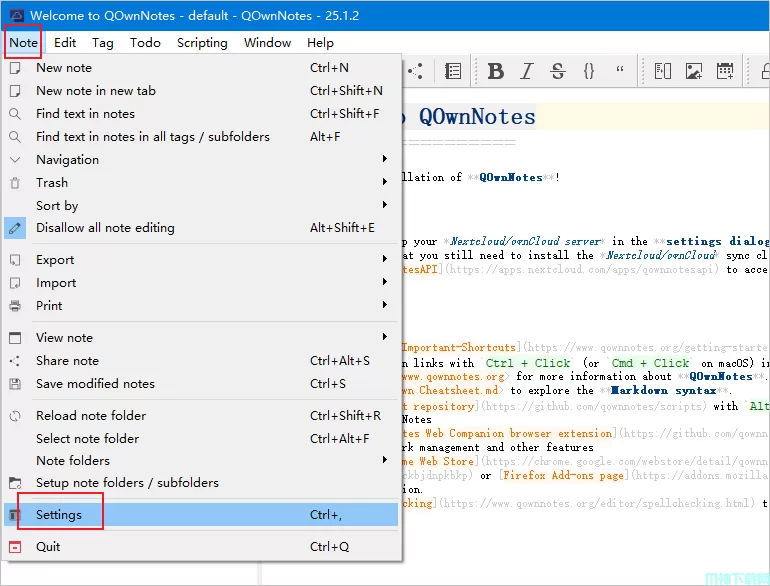Click Save modified notes
Viewport: 770px width, 586px height.
coord(95,384)
